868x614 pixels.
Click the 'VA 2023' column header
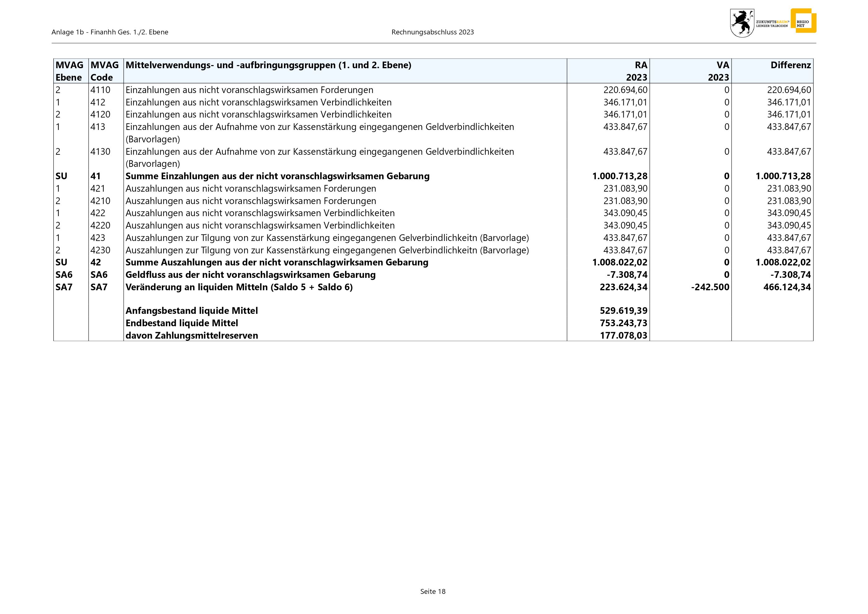click(x=718, y=71)
